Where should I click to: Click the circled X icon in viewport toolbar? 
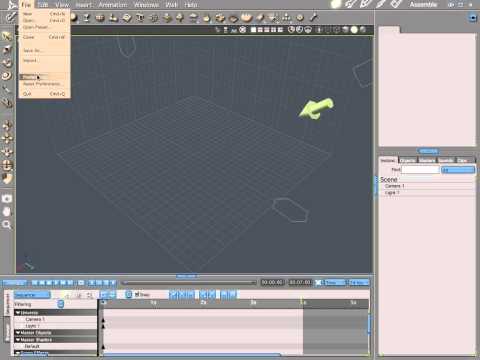243,30
